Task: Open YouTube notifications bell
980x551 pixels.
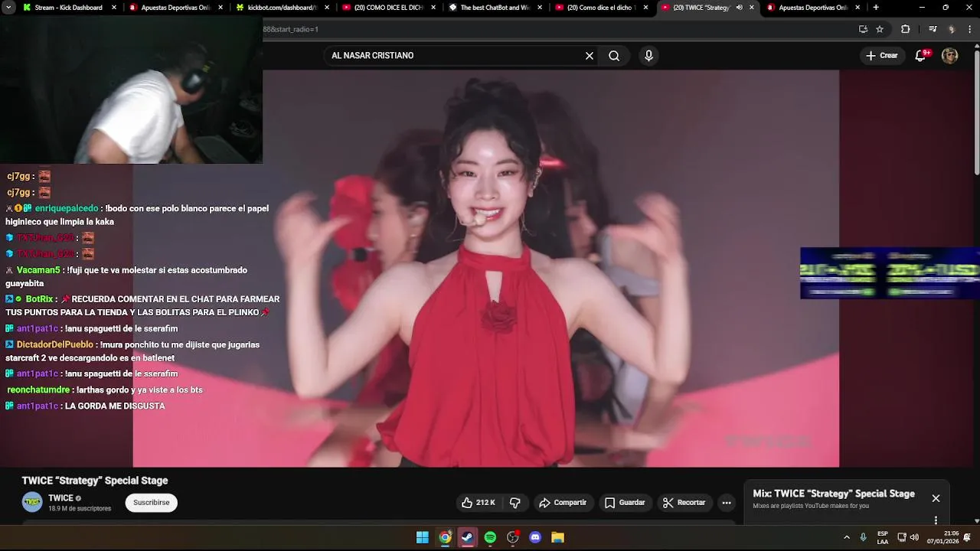Action: 922,55
